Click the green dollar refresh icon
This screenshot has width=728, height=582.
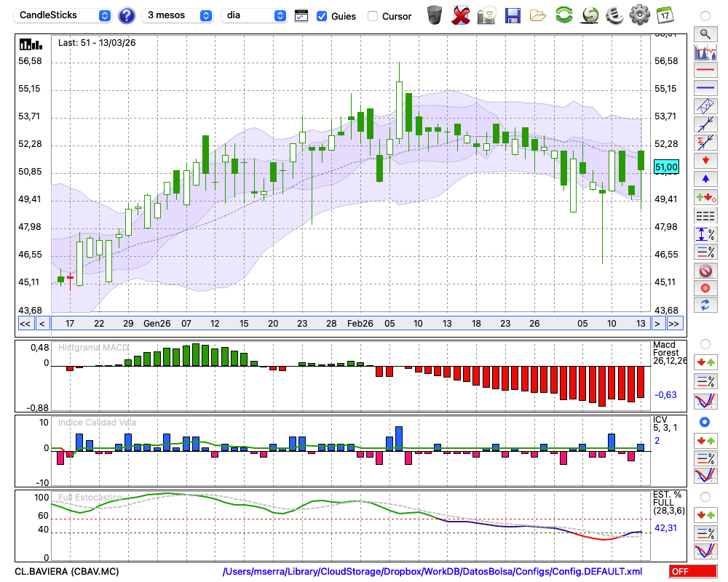[590, 15]
